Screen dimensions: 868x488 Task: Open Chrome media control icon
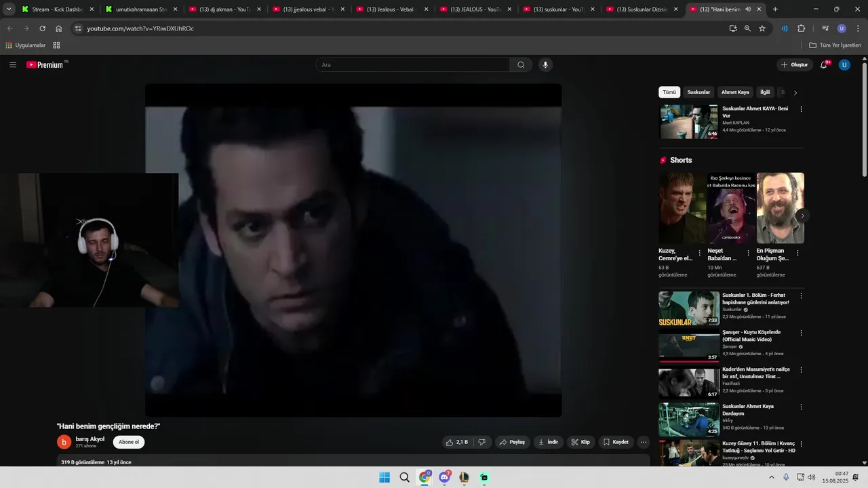(x=825, y=28)
